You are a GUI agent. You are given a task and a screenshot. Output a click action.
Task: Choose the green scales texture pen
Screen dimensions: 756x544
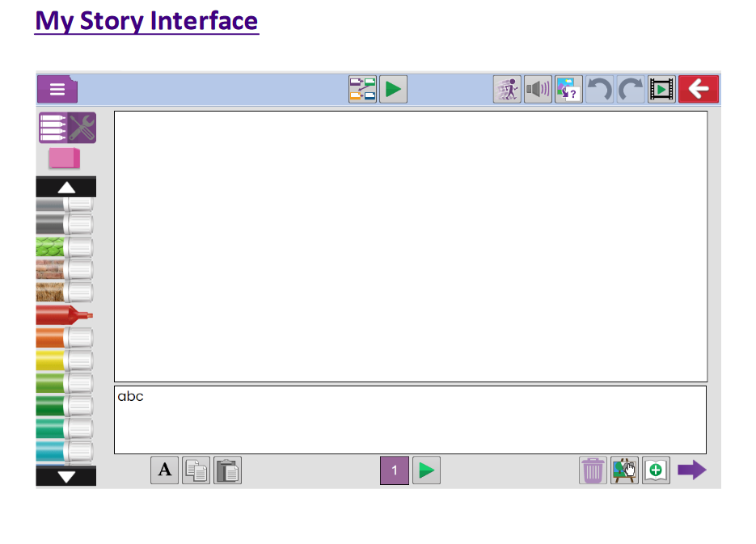[x=64, y=247]
